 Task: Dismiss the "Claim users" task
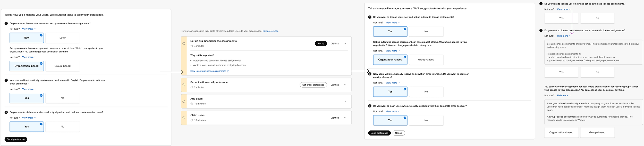coord(335,118)
